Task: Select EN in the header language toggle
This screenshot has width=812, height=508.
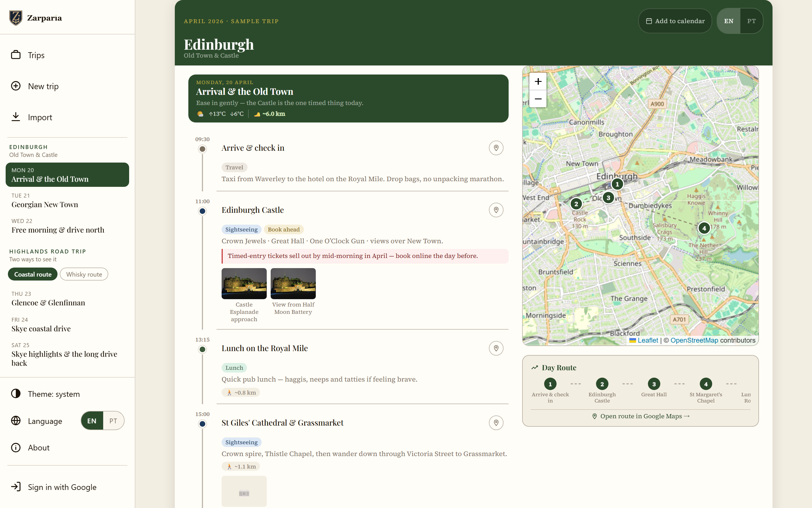Action: pos(729,21)
